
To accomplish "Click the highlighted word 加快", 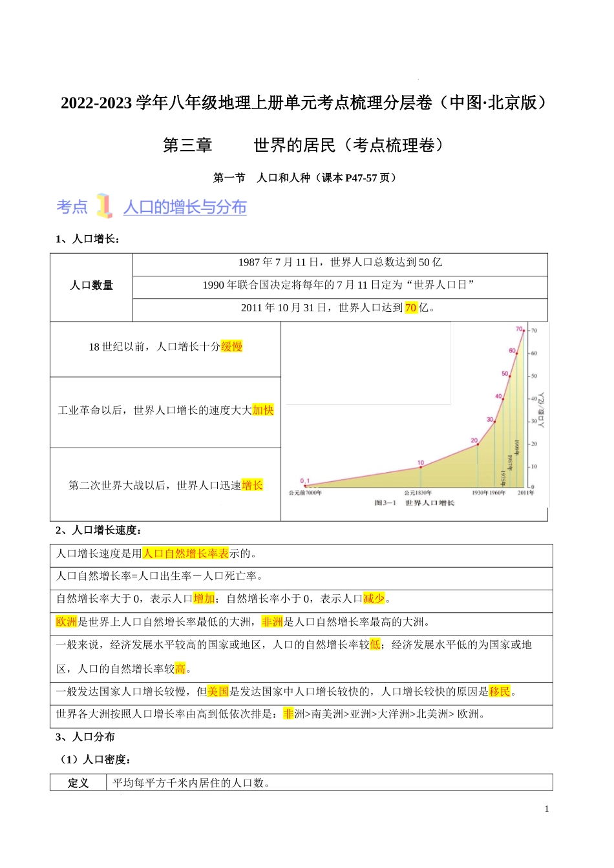I will point(263,410).
